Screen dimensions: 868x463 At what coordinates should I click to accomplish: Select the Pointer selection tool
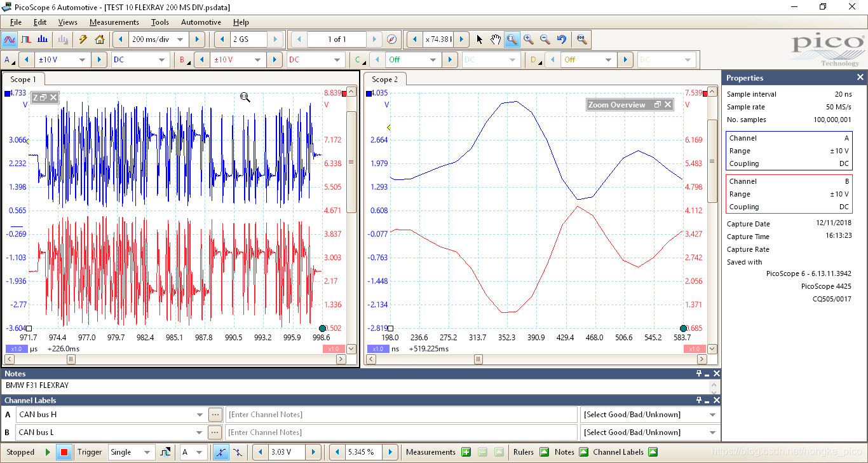(479, 39)
